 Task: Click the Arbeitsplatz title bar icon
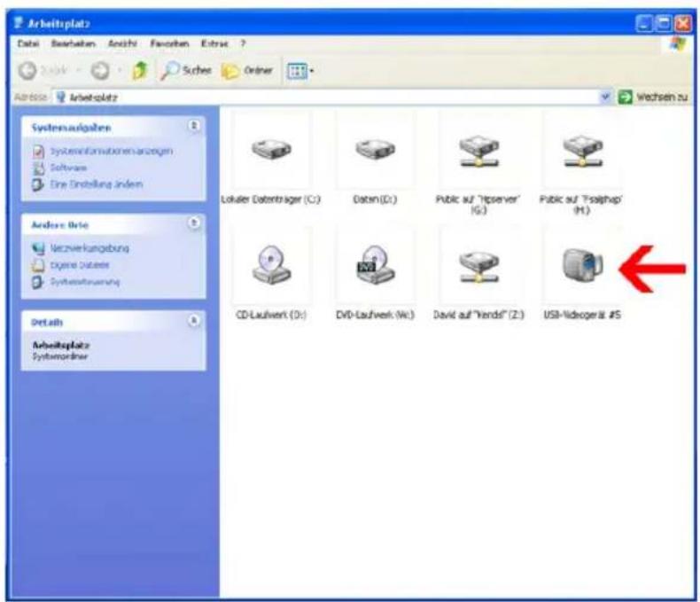click(x=19, y=22)
